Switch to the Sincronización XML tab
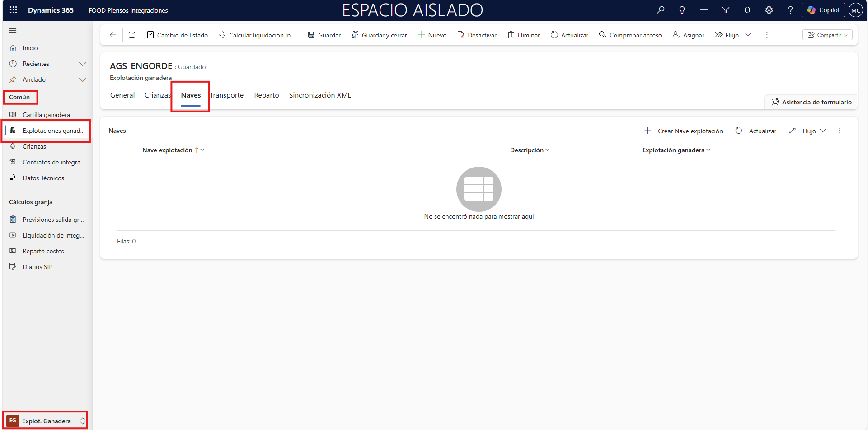This screenshot has width=868, height=430. (x=320, y=95)
